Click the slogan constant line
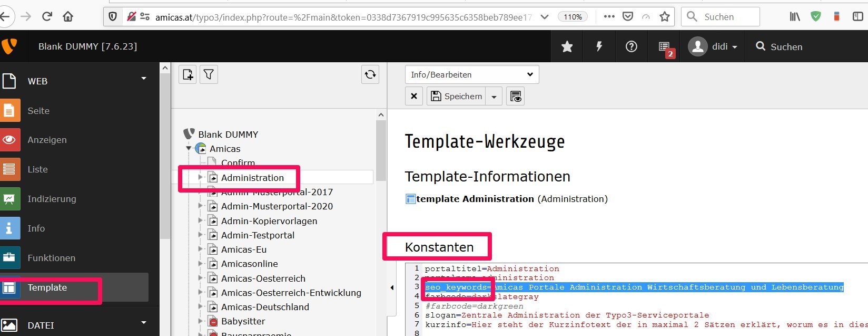 click(x=567, y=315)
